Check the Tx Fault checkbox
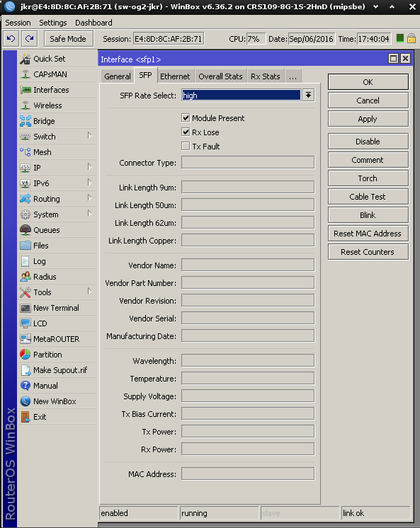 click(x=186, y=146)
